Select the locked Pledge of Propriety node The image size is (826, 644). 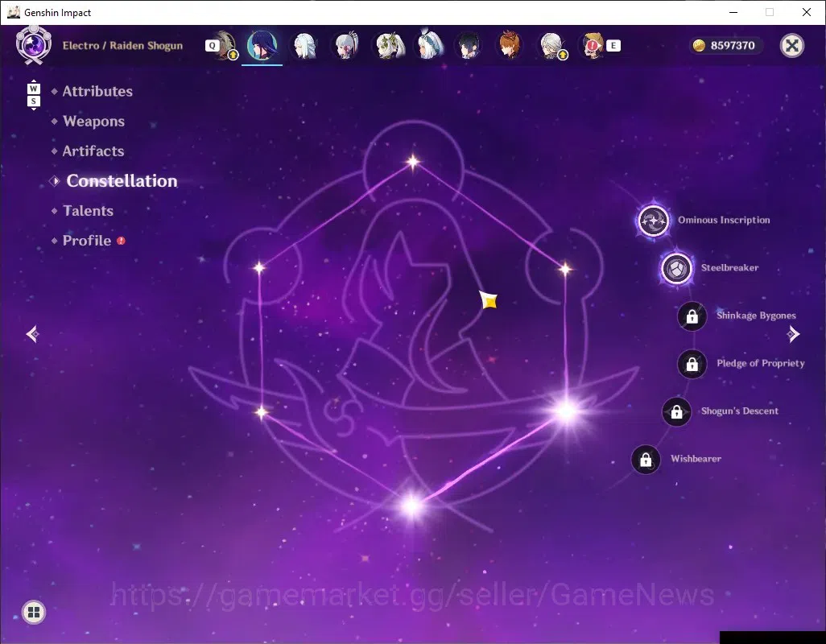pos(692,364)
